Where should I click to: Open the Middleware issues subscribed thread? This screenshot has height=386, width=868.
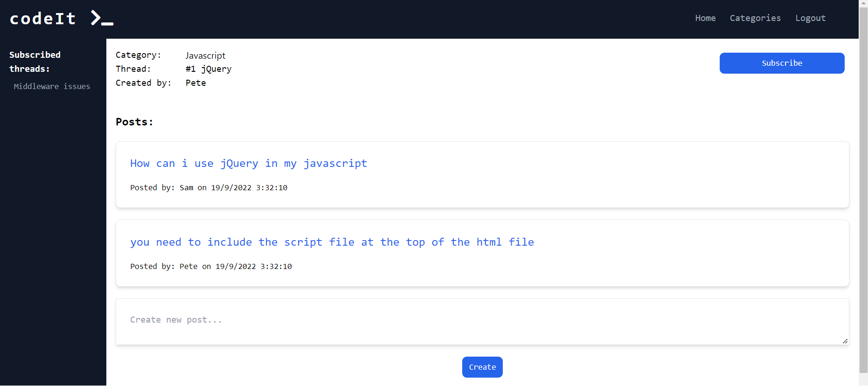tap(52, 86)
